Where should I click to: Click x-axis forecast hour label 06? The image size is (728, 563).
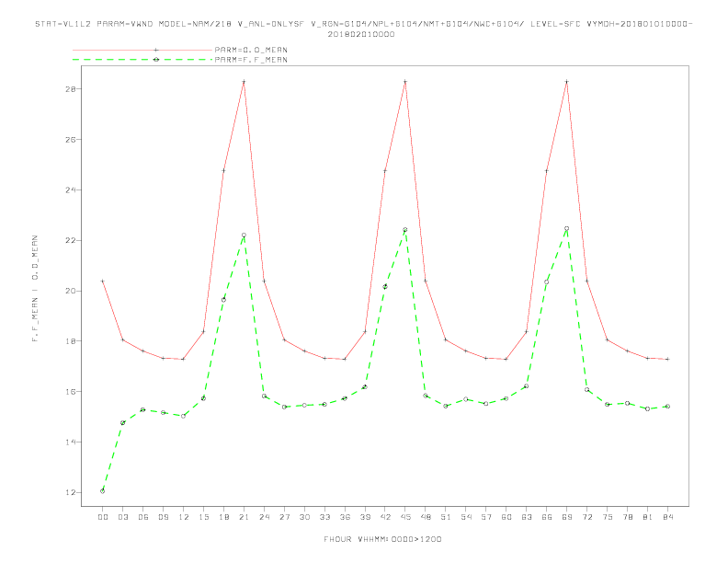(x=143, y=517)
